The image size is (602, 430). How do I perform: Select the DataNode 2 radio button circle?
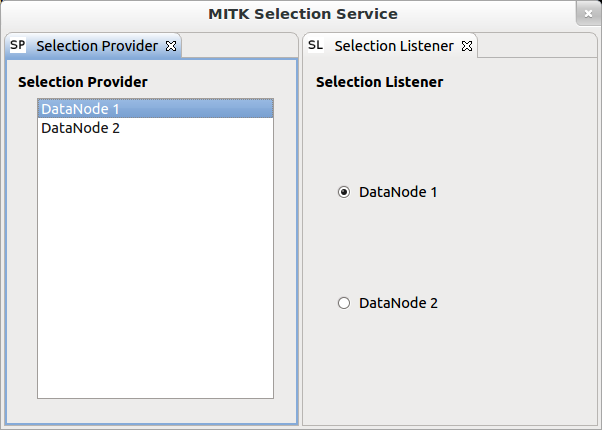click(344, 303)
